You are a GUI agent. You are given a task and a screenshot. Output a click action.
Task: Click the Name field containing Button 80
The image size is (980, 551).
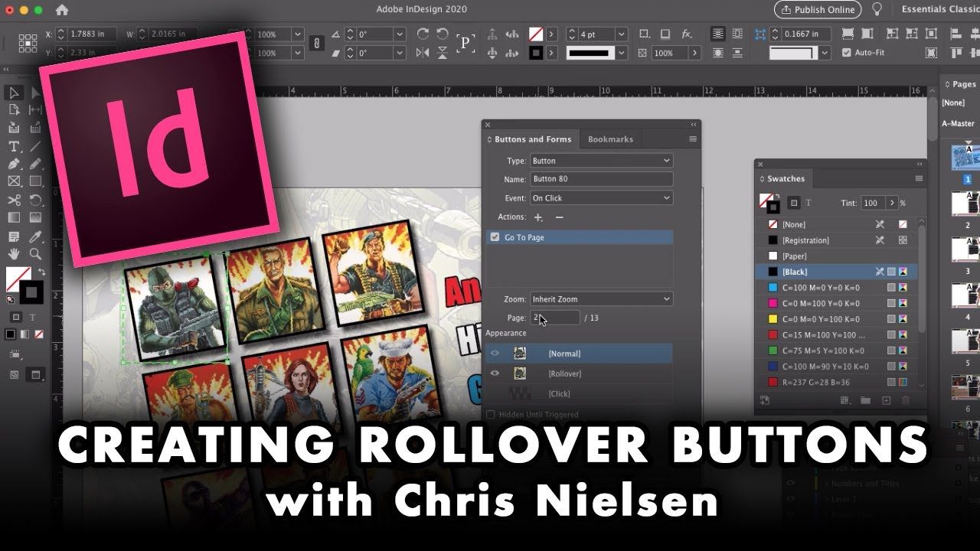(x=601, y=179)
